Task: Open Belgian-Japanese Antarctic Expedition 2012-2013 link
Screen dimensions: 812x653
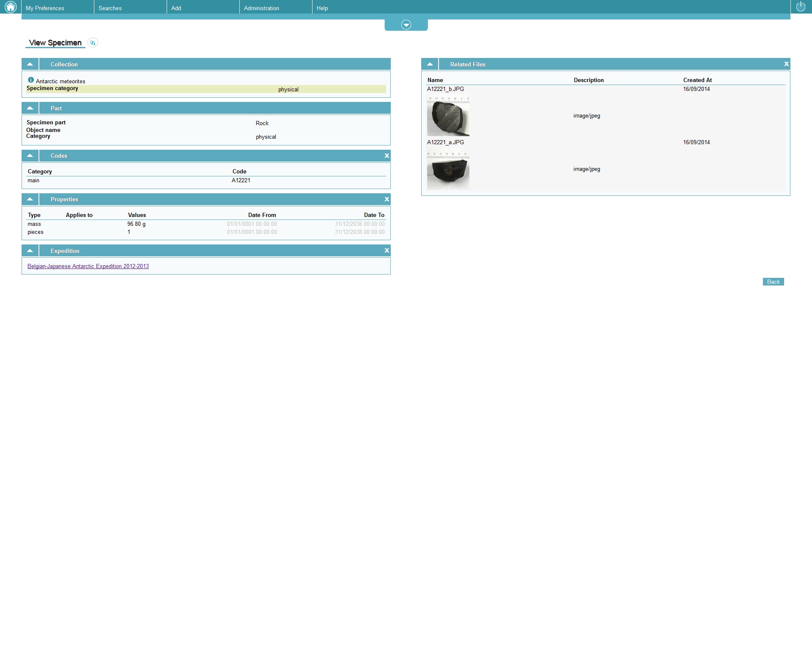Action: pos(88,266)
